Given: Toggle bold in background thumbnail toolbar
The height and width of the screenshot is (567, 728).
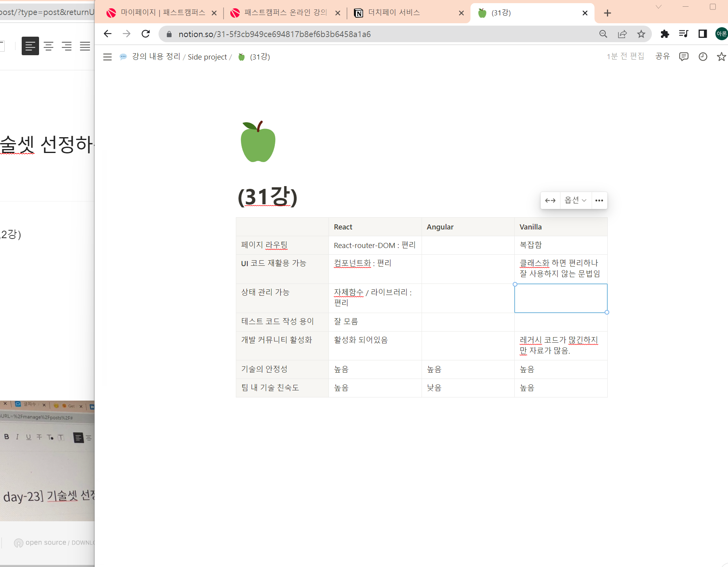Looking at the screenshot, I should (x=6, y=437).
